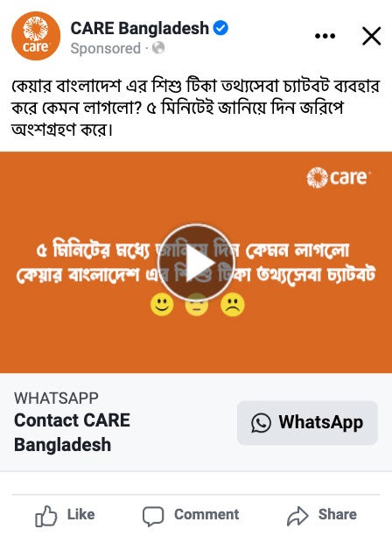The width and height of the screenshot is (392, 536).
Task: Click the thumbs-up icon
Action: 46,516
